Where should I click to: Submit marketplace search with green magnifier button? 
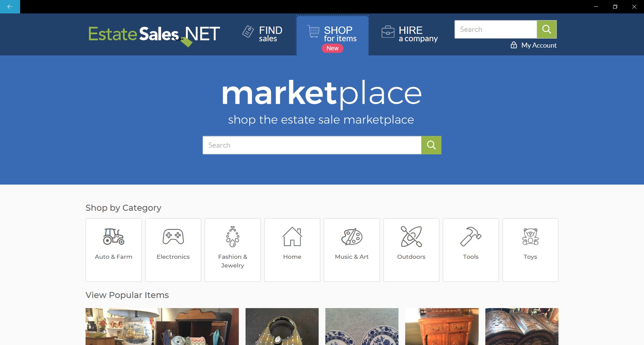[431, 145]
